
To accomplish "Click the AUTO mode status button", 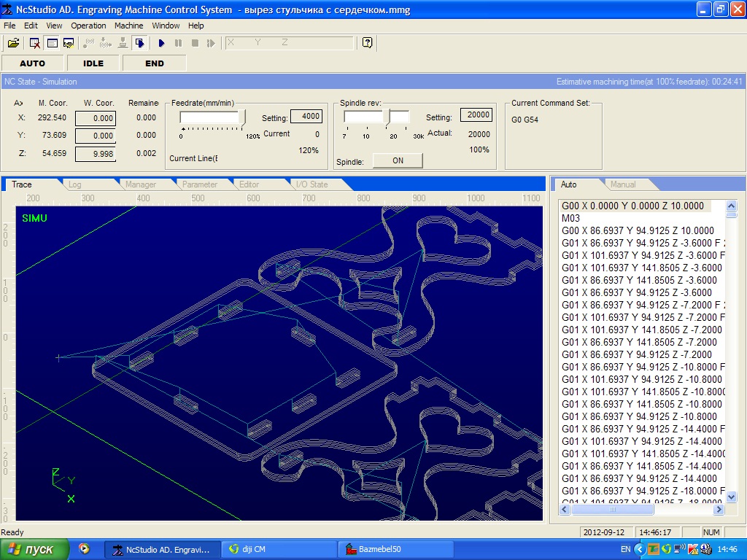I will (32, 63).
